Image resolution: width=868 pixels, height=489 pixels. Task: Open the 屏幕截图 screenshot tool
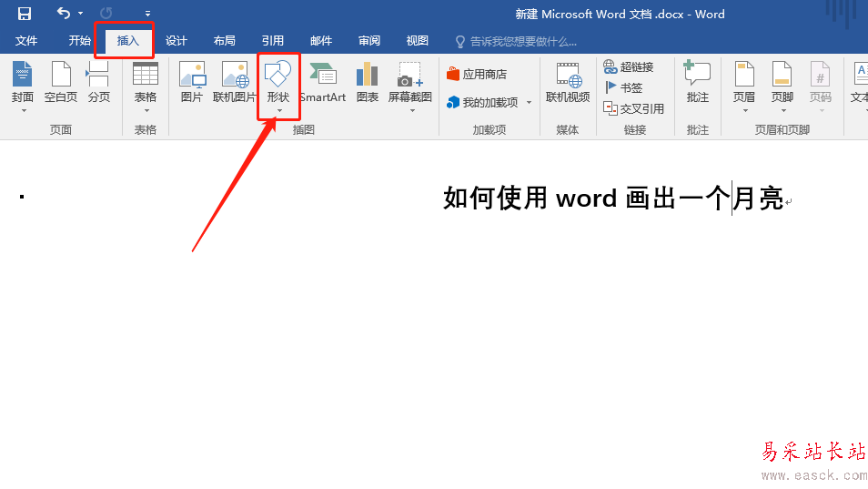(x=410, y=87)
